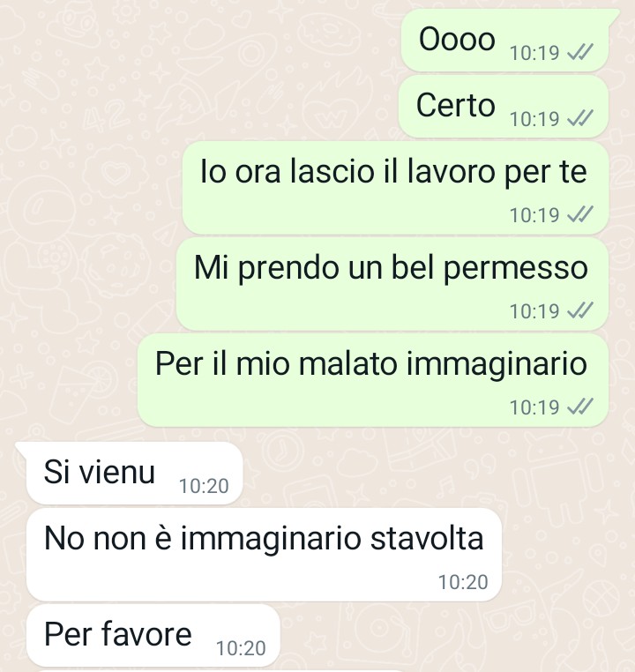Tap the 'Oooo' message bubble
Image resolution: width=635 pixels, height=672 pixels.
pos(504,41)
